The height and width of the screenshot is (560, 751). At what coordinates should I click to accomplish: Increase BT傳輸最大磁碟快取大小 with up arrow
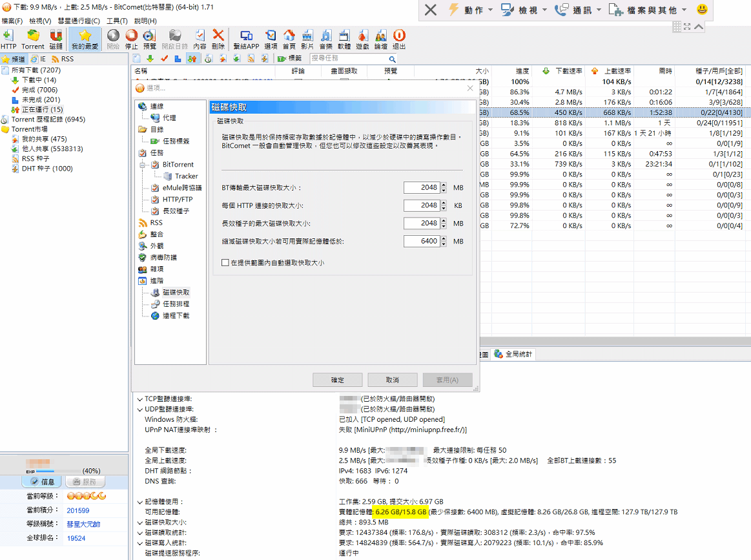[x=444, y=185]
